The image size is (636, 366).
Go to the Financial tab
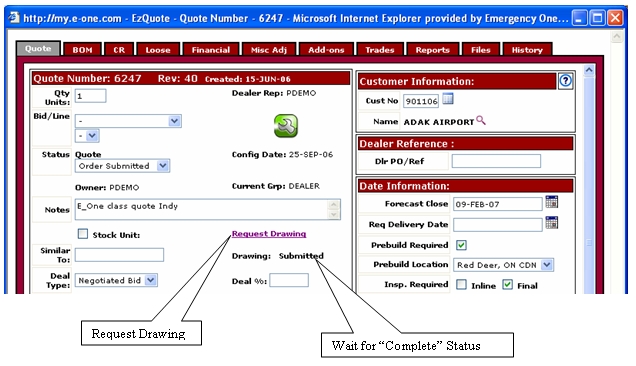pos(211,50)
